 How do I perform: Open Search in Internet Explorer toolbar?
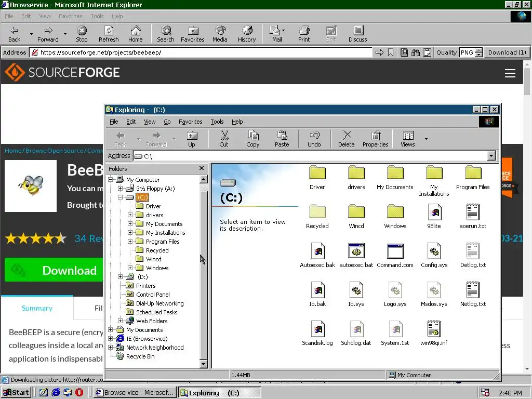[166, 34]
